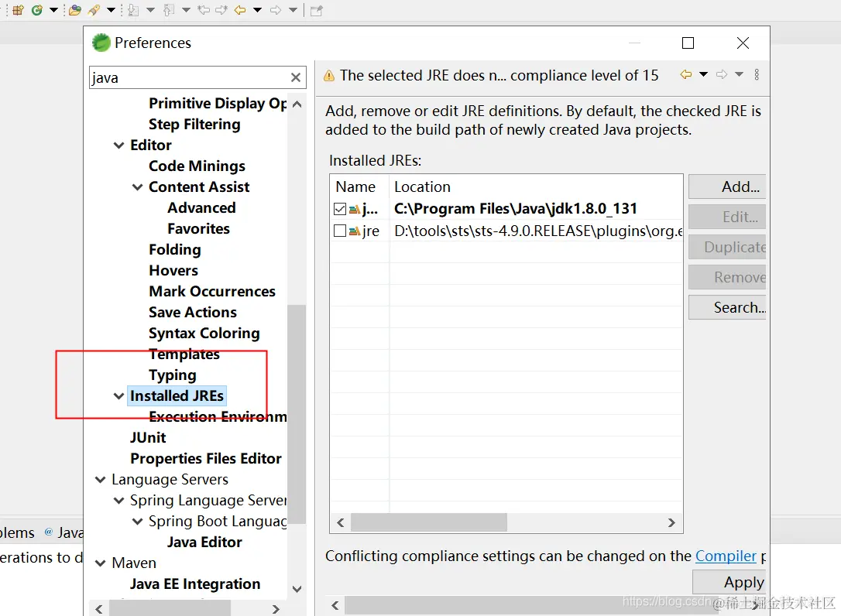
Task: Select Advanced under Content Assist
Action: point(201,208)
